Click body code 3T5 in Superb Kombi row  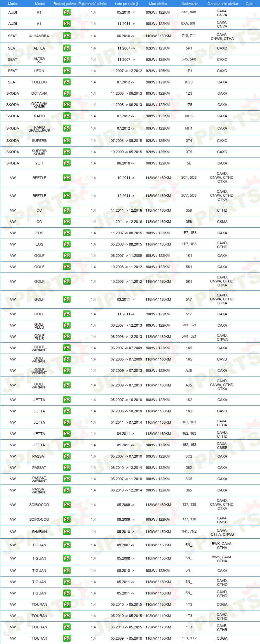pyautogui.click(x=189, y=152)
